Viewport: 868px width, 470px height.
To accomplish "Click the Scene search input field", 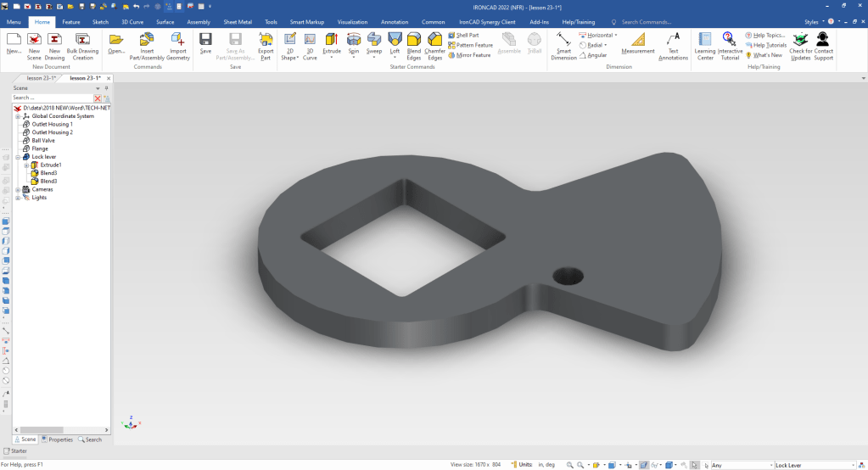I will click(51, 98).
